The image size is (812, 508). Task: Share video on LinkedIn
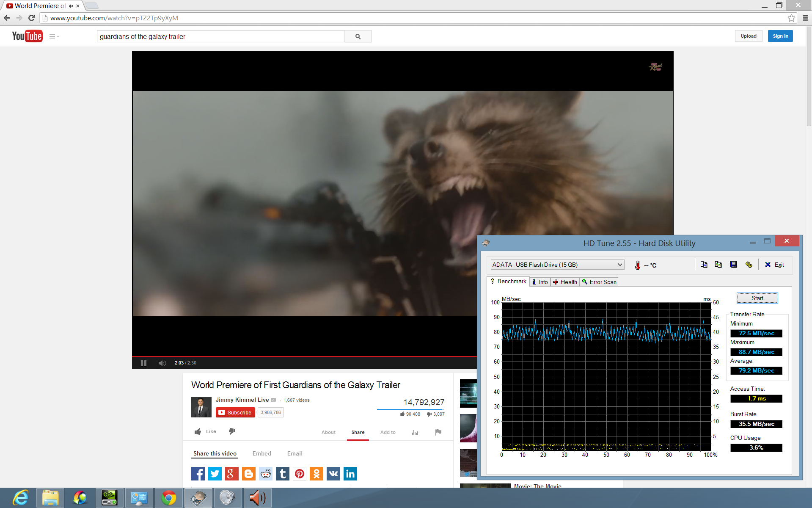(350, 474)
